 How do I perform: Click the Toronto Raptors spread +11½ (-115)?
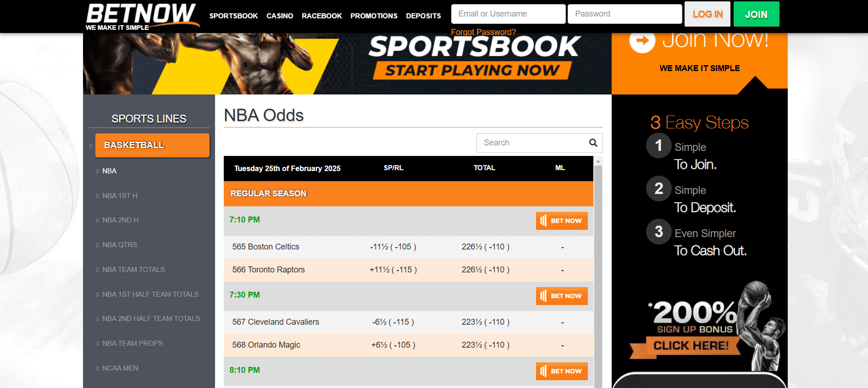[393, 270]
